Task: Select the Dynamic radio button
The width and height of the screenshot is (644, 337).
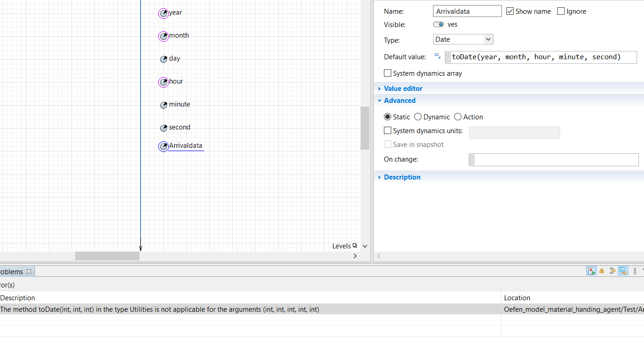Action: [x=418, y=117]
